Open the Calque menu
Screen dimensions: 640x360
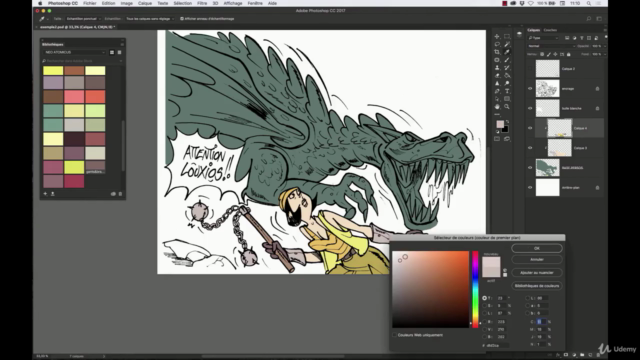coord(144,3)
